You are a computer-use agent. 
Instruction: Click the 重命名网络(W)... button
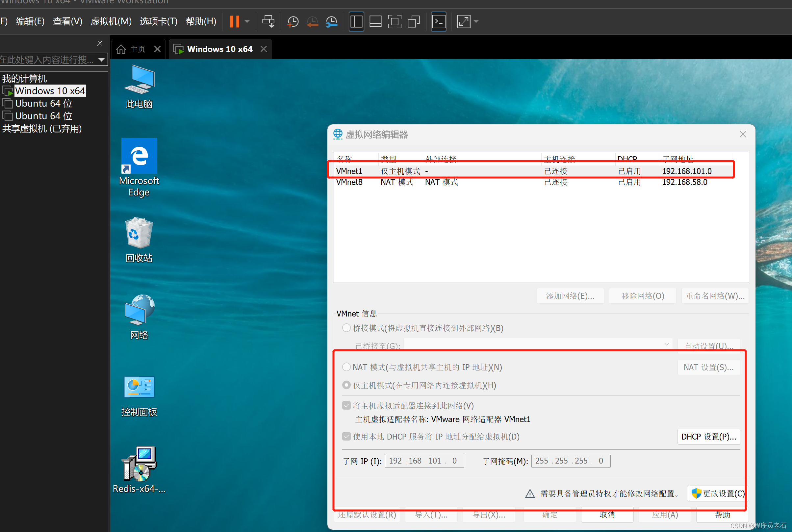(x=715, y=296)
